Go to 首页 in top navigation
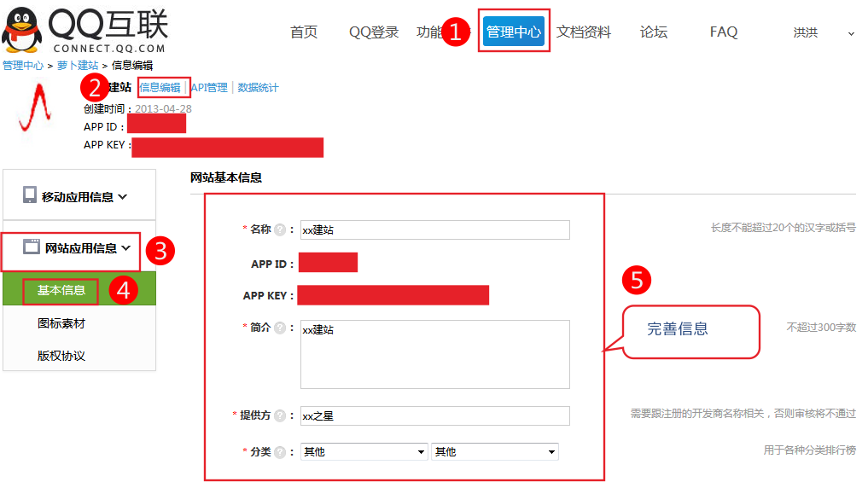Viewport: 868px width, 482px height. pos(304,32)
